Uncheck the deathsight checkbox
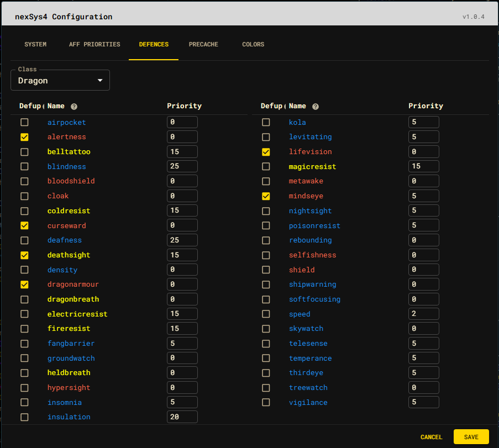This screenshot has width=499, height=448. click(24, 255)
